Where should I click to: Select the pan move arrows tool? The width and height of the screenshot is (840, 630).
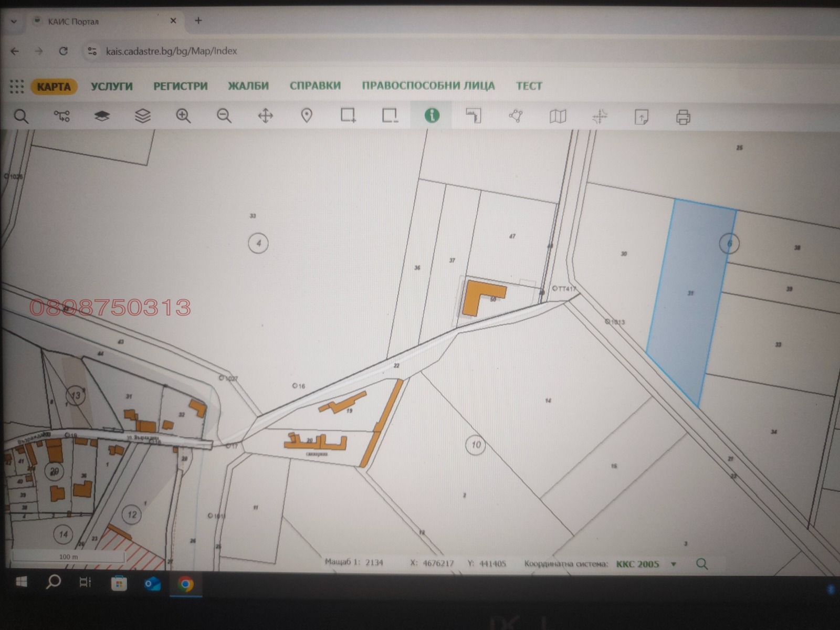click(x=266, y=116)
